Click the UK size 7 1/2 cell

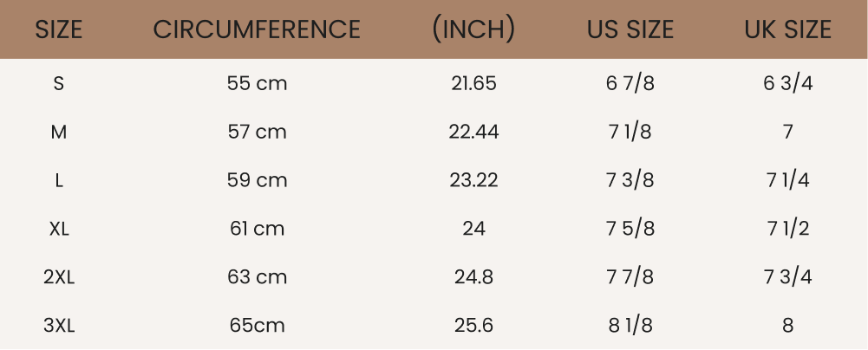tap(787, 230)
